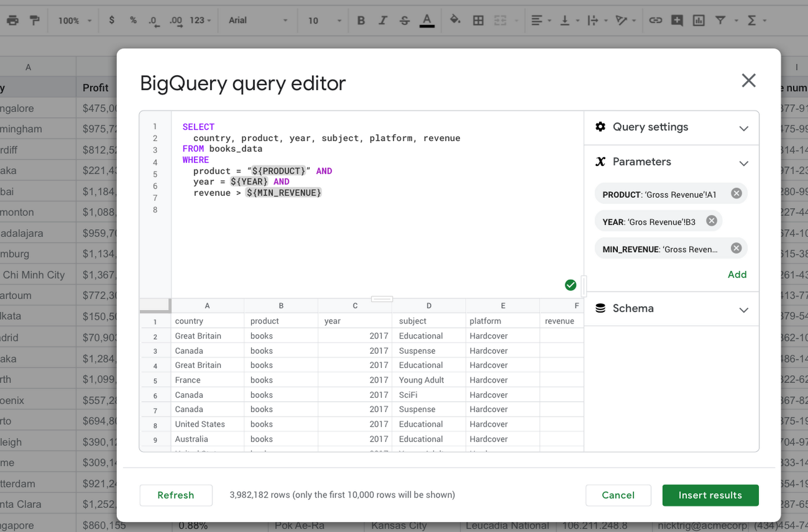Image resolution: width=808 pixels, height=532 pixels.
Task: Click the merge cells icon
Action: [x=500, y=20]
